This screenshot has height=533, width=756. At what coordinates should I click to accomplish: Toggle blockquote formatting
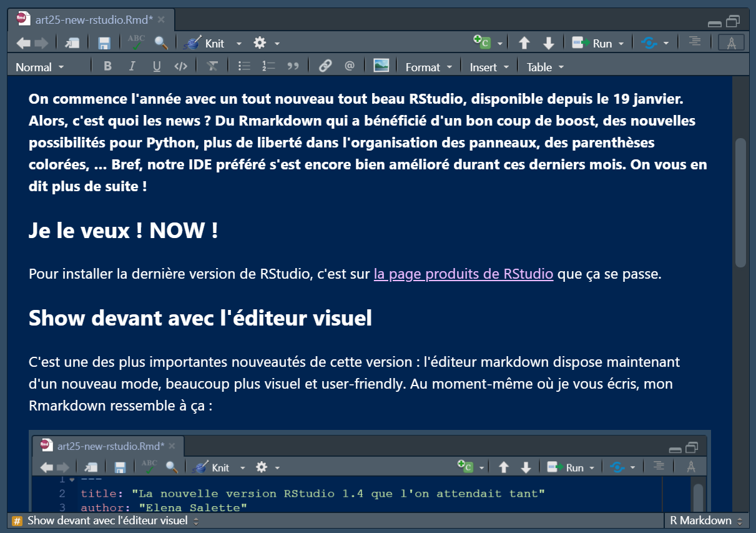[x=293, y=66]
